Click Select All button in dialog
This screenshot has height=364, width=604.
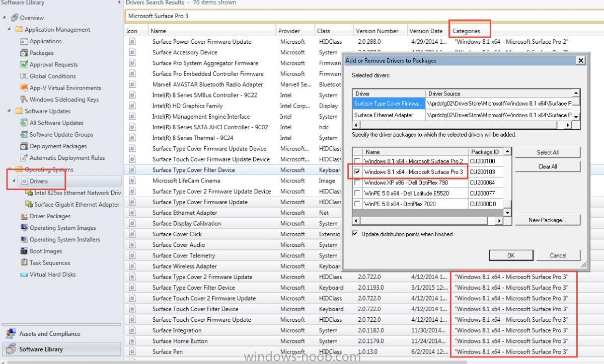pyautogui.click(x=548, y=152)
